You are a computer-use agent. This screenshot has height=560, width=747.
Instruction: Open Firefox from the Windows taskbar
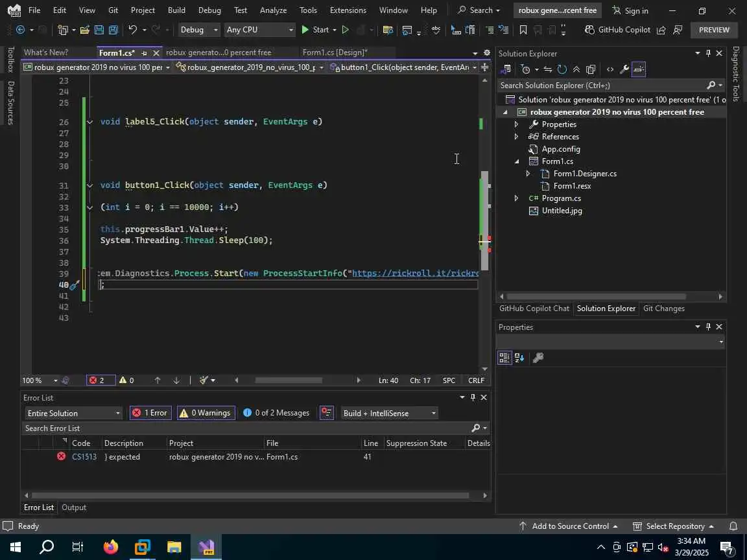pyautogui.click(x=110, y=546)
